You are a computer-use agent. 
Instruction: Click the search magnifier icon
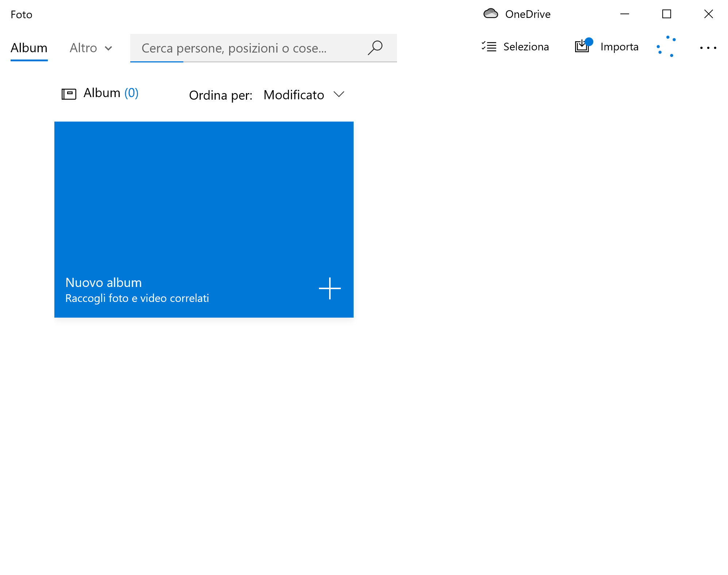[x=377, y=47]
